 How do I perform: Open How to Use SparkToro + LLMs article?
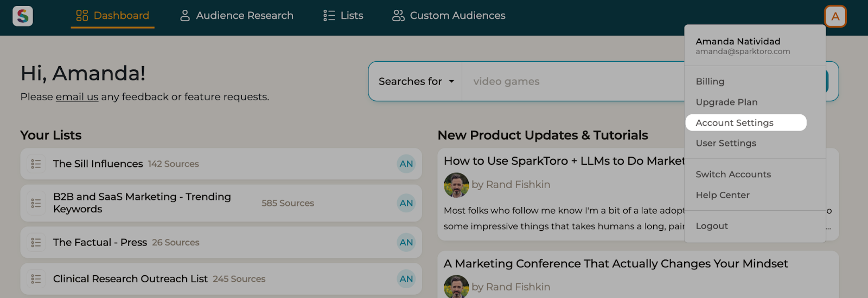click(x=564, y=161)
